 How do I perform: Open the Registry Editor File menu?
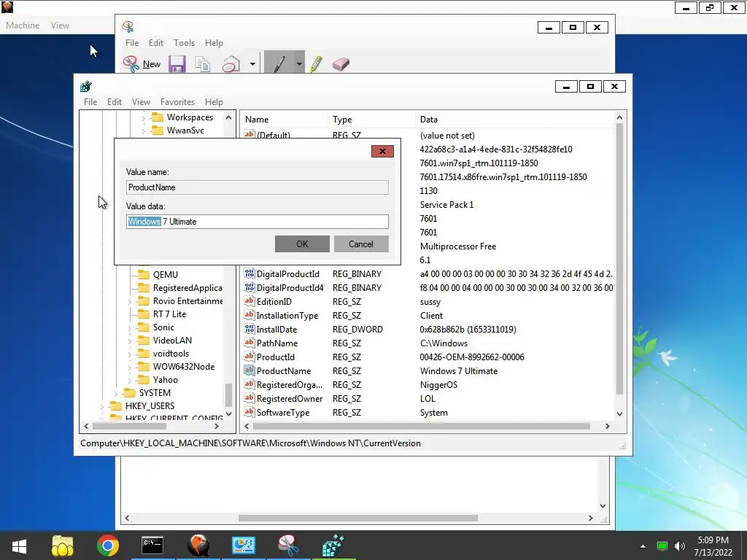(90, 102)
